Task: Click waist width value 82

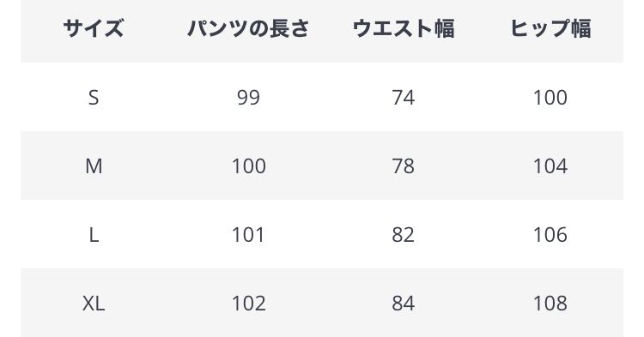Action: pos(404,235)
